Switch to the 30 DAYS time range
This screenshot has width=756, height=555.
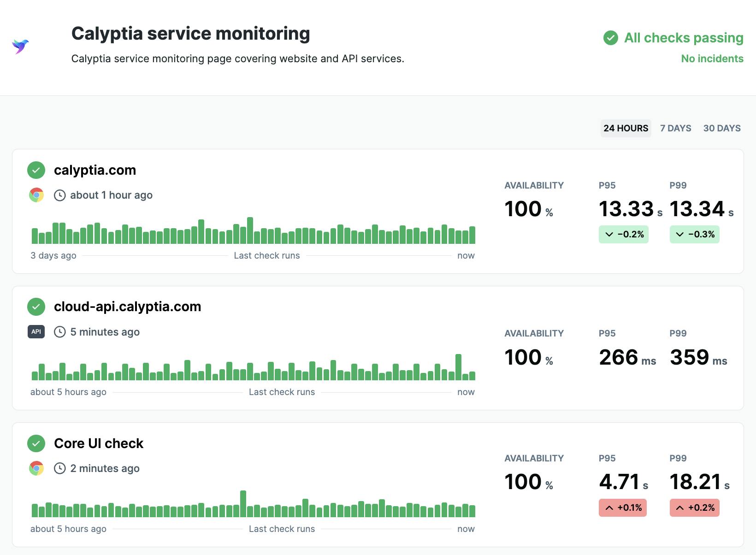tap(721, 128)
